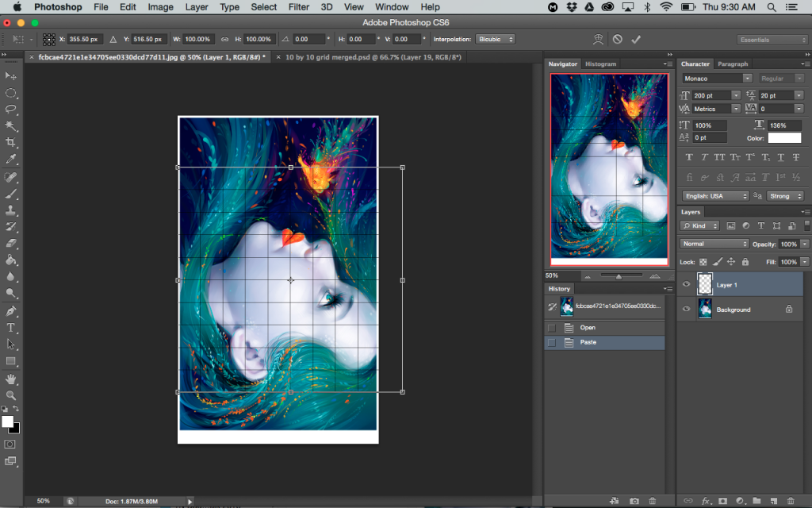Select the Dodge tool
The image size is (812, 508).
10,293
